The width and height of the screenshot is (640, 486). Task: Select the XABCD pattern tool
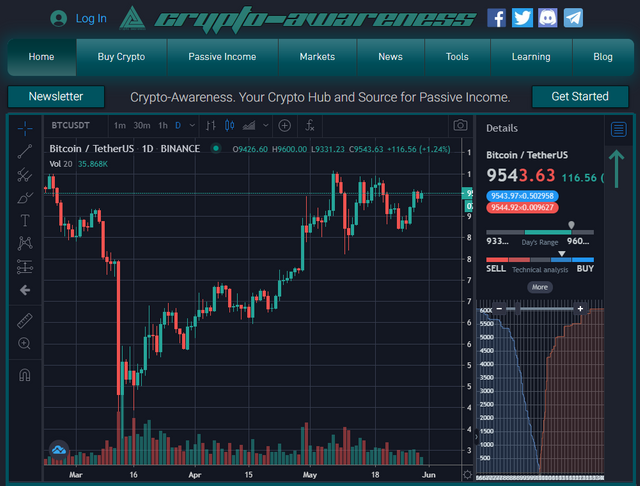25,243
